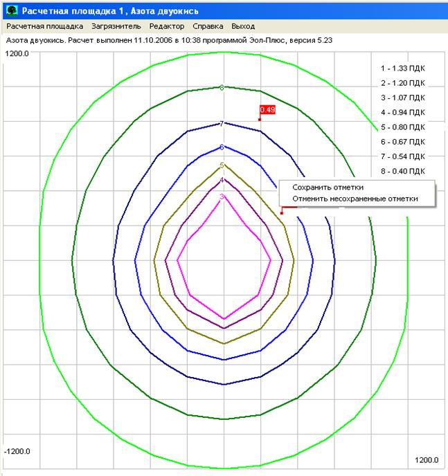448x476 pixels.
Task: Click legend entry 6 - 0.67 ПДК
Action: [x=403, y=141]
